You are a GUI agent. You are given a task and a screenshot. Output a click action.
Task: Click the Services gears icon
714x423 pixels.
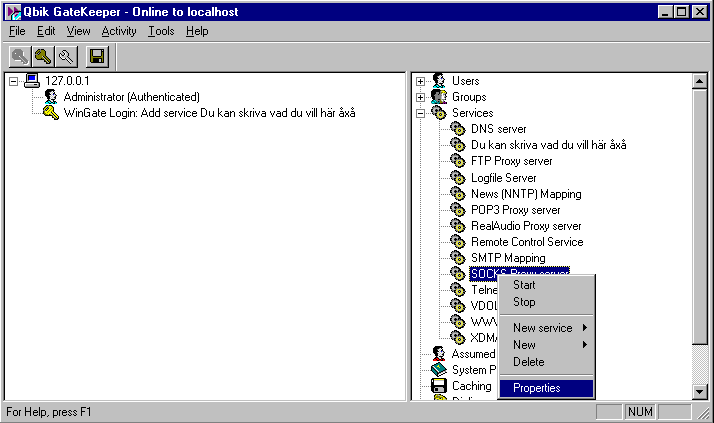point(439,113)
